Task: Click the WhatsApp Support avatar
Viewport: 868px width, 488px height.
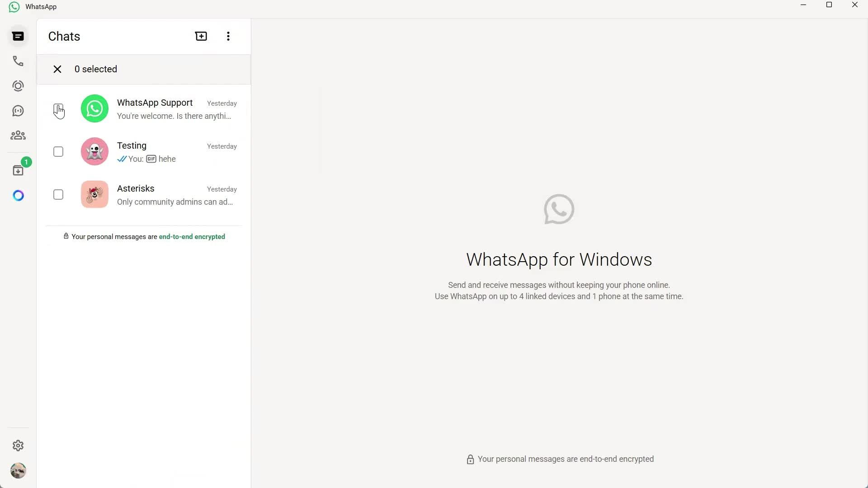Action: [94, 108]
